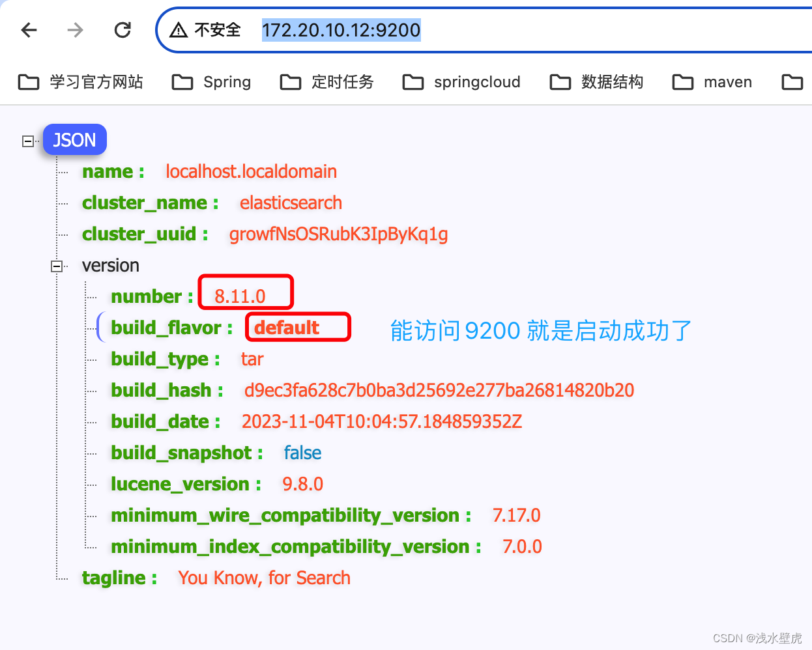Viewport: 812px width, 650px height.
Task: Select the address bar URL 172.20.10.12:9200
Action: [x=341, y=30]
